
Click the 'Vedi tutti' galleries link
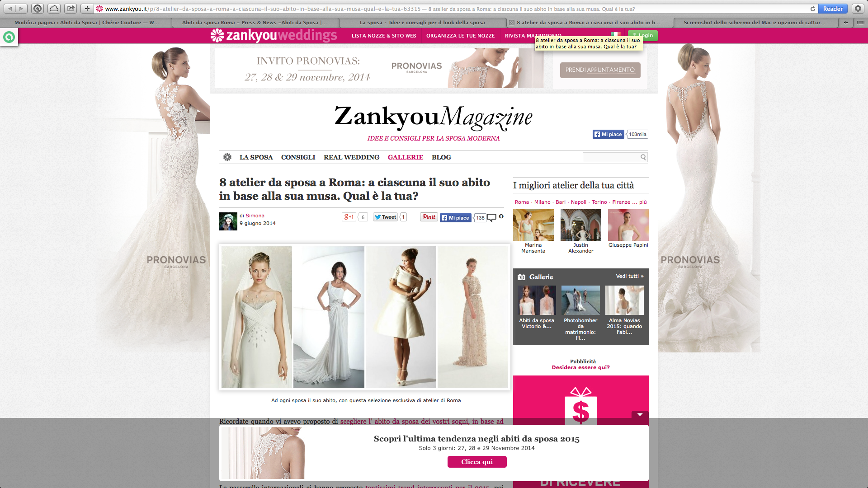pos(630,276)
